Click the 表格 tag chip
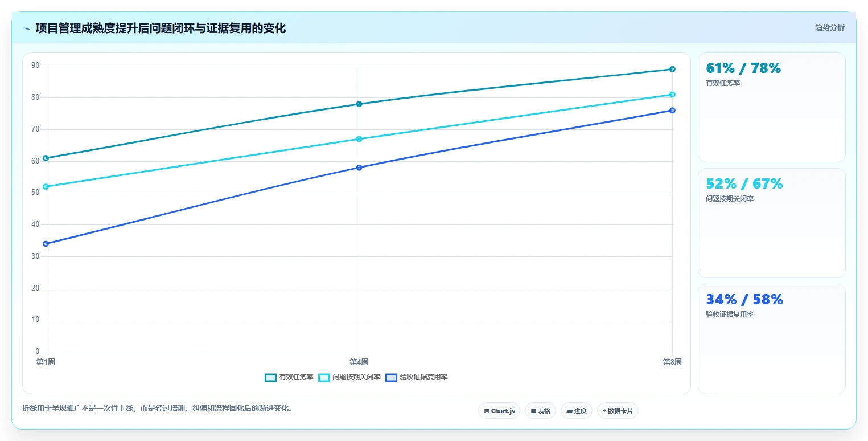The image size is (868, 441). click(x=540, y=411)
